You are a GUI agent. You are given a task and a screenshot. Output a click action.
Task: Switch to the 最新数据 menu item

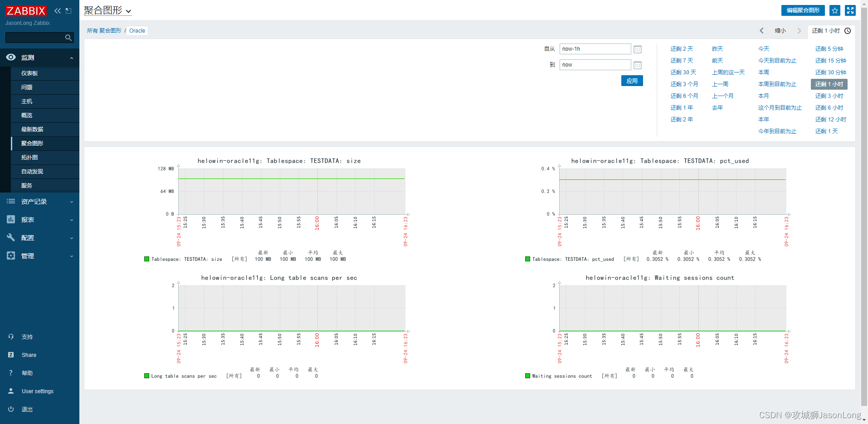[33, 129]
